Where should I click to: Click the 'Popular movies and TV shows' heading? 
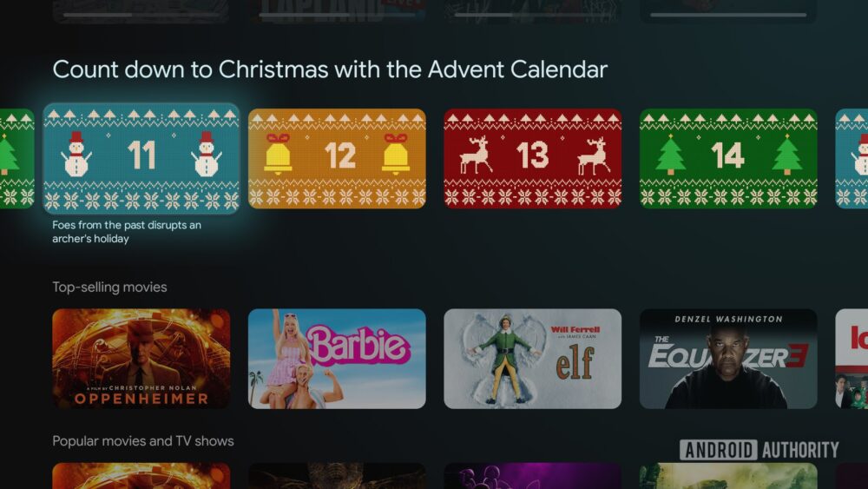pyautogui.click(x=143, y=441)
